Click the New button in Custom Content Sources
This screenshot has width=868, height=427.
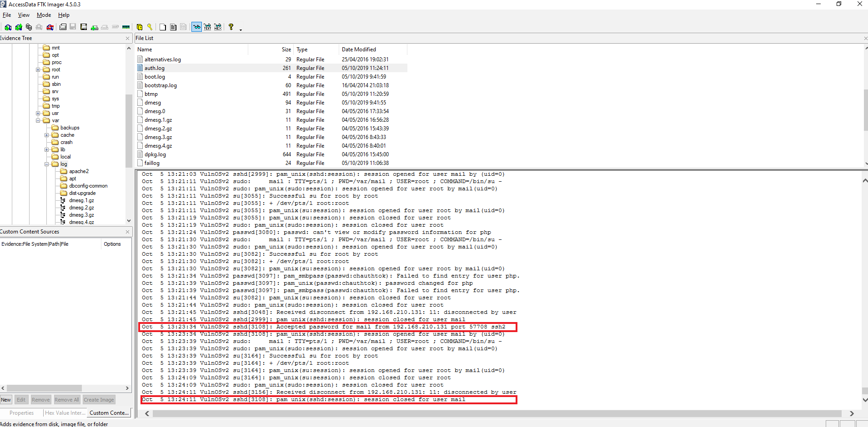point(6,400)
